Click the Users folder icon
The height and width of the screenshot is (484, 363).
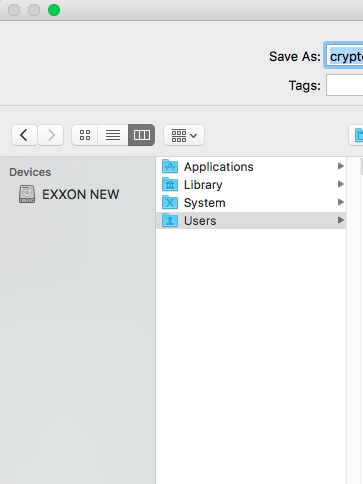click(x=170, y=220)
